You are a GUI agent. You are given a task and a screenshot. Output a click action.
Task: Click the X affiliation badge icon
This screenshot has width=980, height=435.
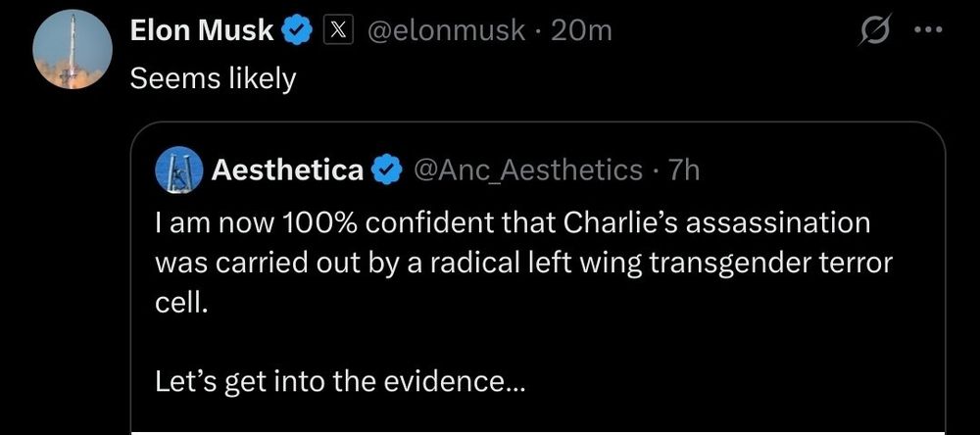[x=339, y=31]
